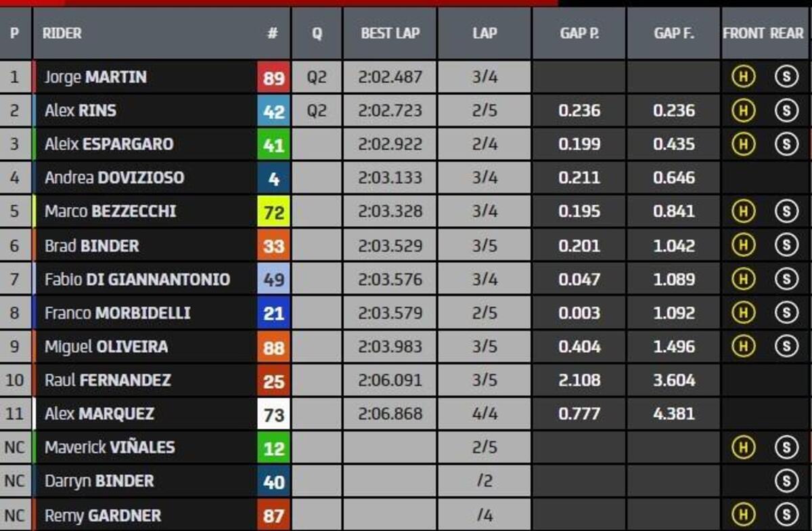Click Brad Binder's rear tyre S icon

(x=786, y=245)
